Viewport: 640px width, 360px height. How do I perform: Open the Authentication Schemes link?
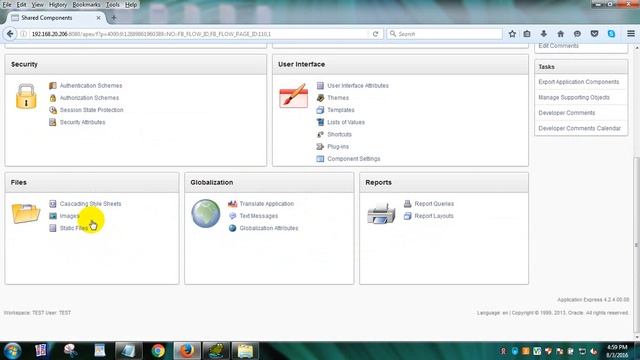click(91, 86)
